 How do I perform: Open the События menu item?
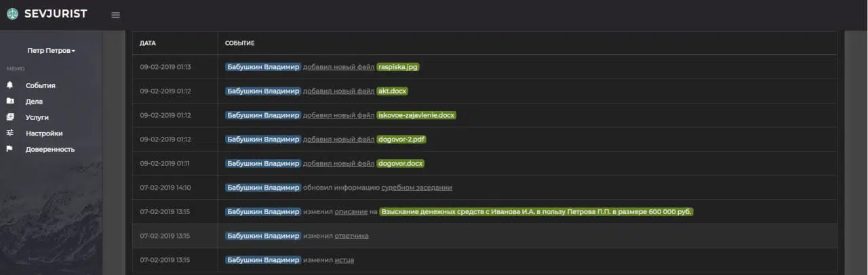[x=41, y=85]
